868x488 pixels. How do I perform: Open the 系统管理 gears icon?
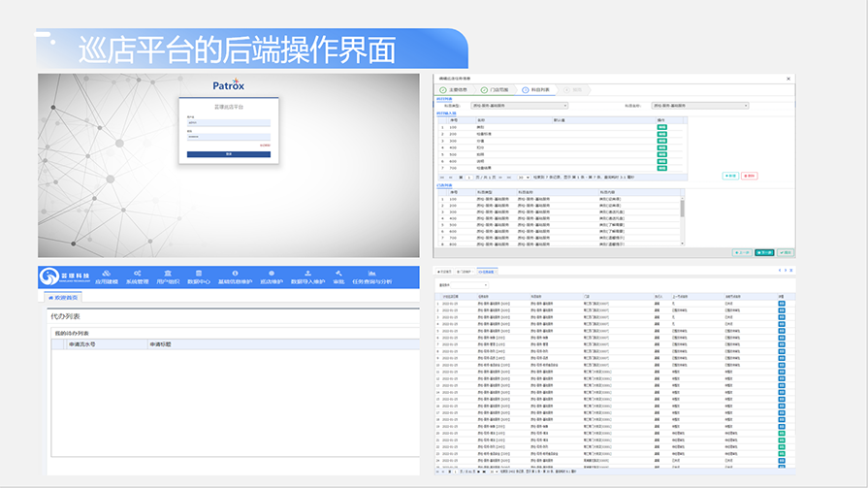(138, 273)
